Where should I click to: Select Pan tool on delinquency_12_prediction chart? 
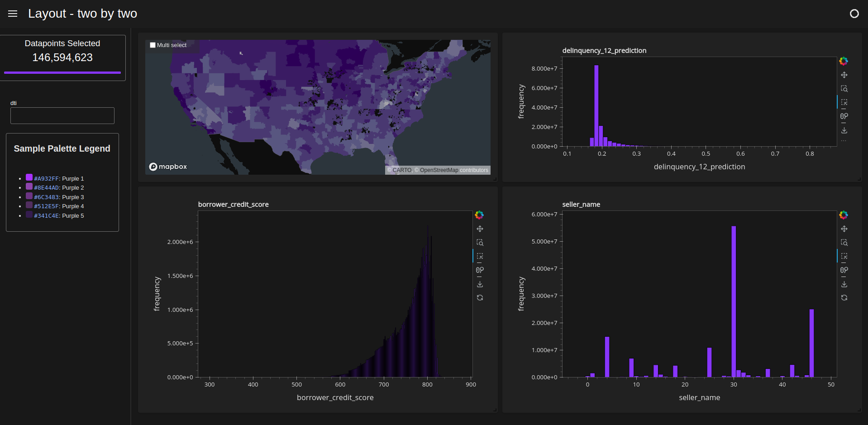tap(844, 75)
